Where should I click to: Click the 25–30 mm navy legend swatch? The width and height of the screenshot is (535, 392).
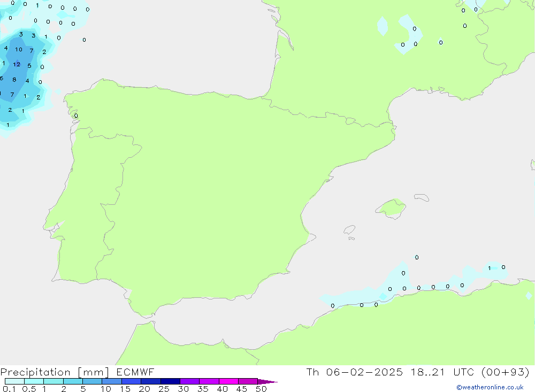[x=170, y=381]
